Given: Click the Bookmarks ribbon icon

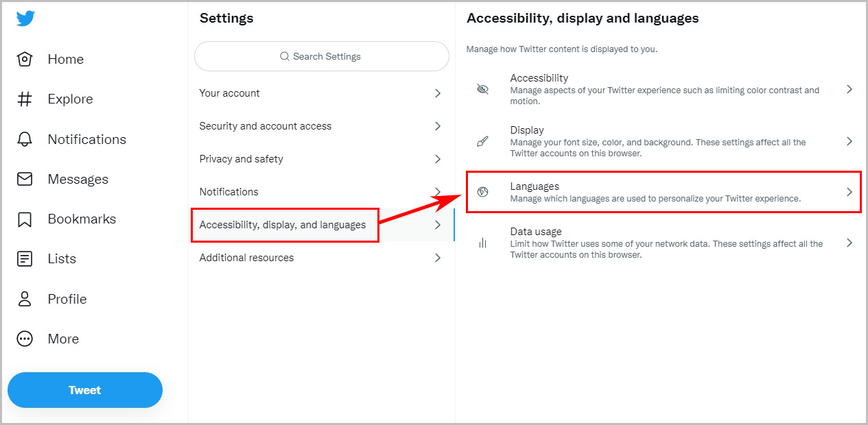Looking at the screenshot, I should click(x=25, y=219).
